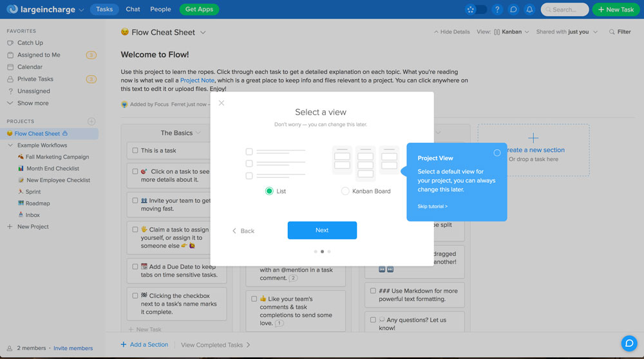Viewport: 644px width, 359px height.
Task: Open Sprint project
Action: [x=33, y=192]
